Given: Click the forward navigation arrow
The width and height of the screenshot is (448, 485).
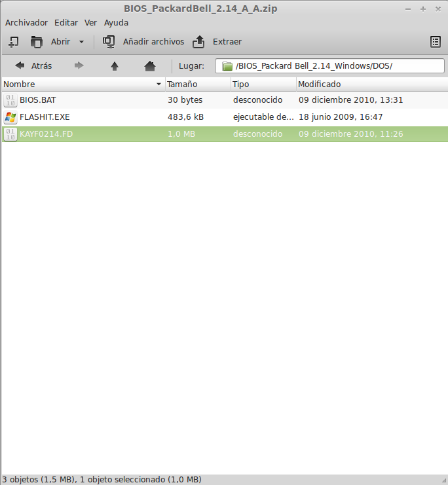Looking at the screenshot, I should click(x=79, y=65).
